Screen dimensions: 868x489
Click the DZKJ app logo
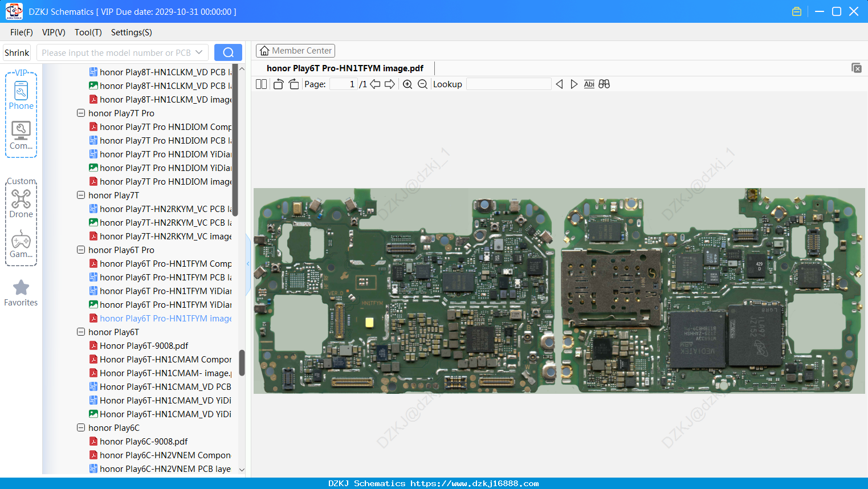tap(14, 11)
